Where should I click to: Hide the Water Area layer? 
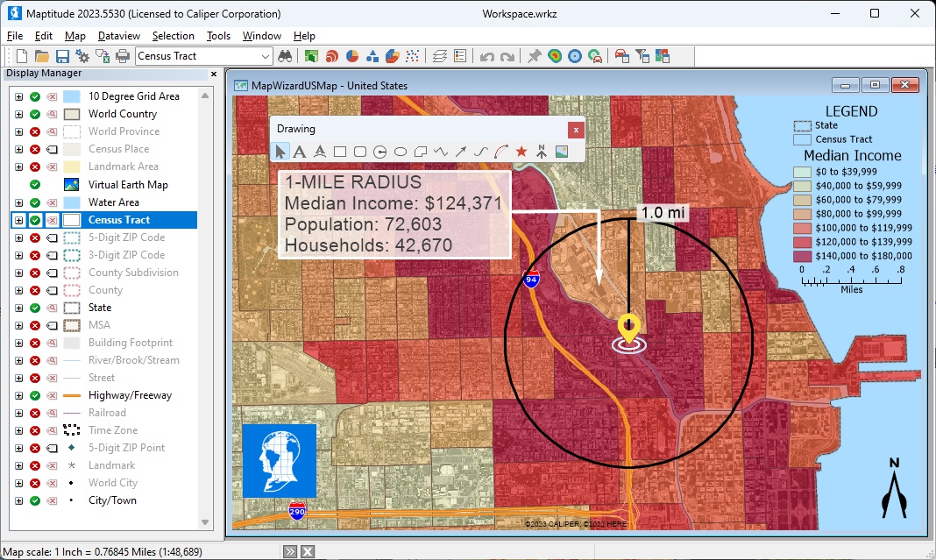click(35, 202)
